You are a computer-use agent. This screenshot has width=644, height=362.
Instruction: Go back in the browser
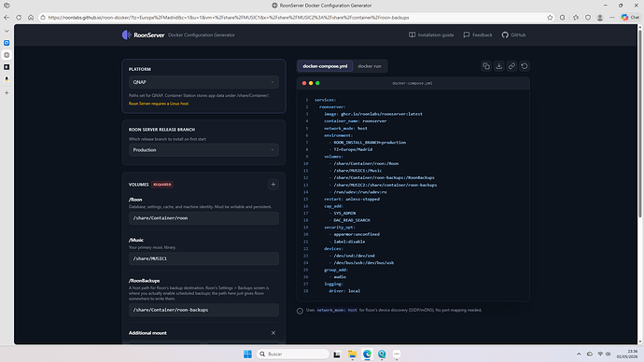point(7,17)
